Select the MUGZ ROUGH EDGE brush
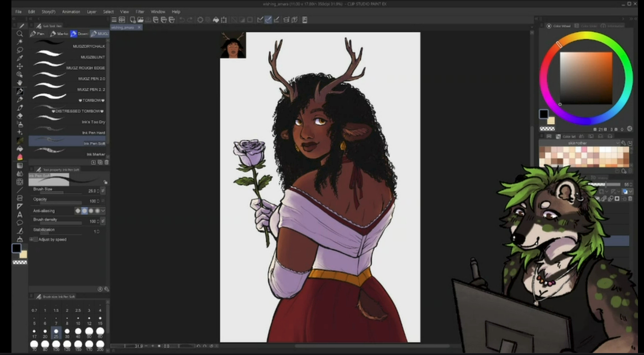644x355 pixels. tap(67, 66)
